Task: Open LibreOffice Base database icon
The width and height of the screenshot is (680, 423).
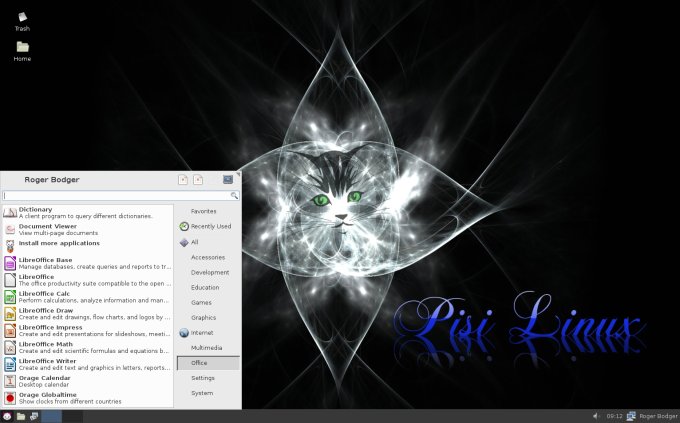Action: click(x=10, y=263)
